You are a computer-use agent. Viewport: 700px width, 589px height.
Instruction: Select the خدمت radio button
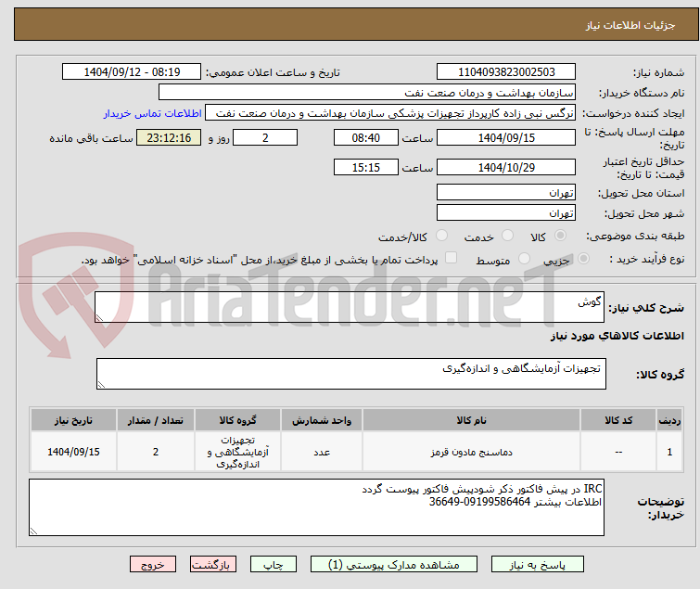coord(507,236)
